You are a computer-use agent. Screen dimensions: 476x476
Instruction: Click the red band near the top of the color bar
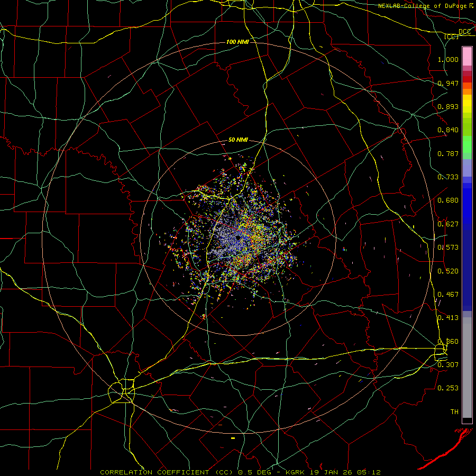pyautogui.click(x=467, y=79)
